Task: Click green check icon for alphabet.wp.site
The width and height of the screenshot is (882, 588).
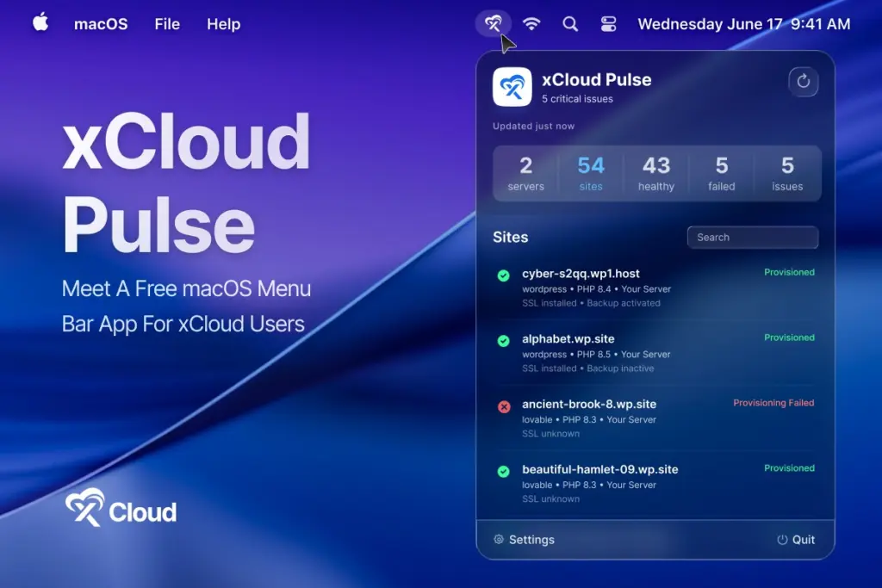Action: point(503,341)
